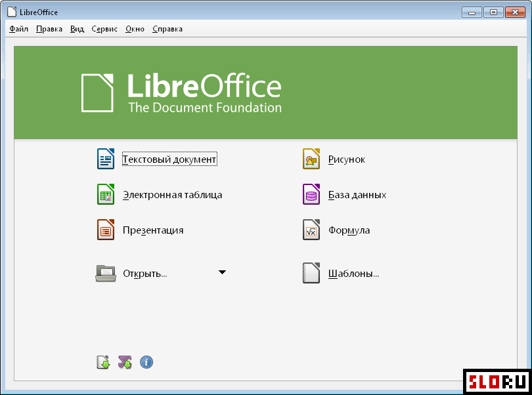Open the Правка menu
Viewport: 532px width, 395px height.
[x=49, y=29]
